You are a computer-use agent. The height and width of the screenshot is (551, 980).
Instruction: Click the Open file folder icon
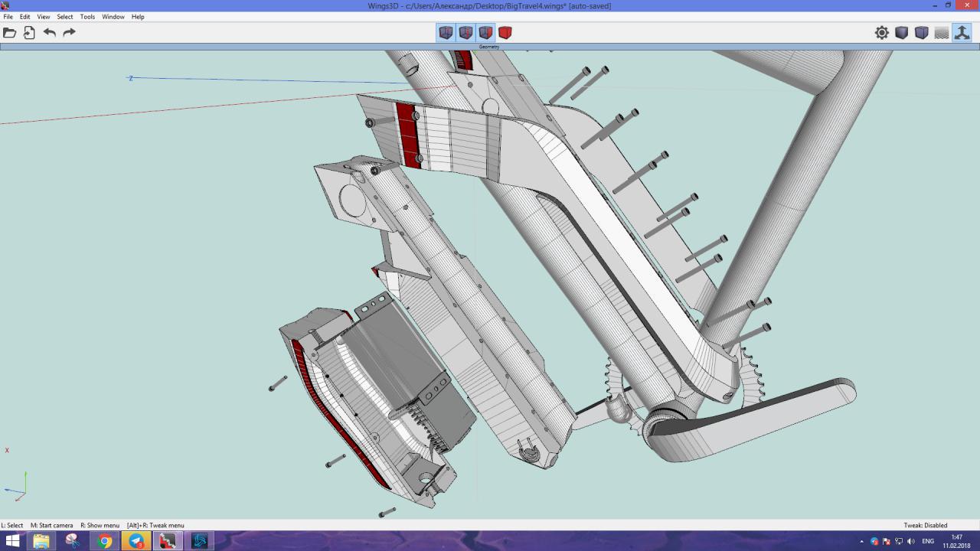click(9, 32)
